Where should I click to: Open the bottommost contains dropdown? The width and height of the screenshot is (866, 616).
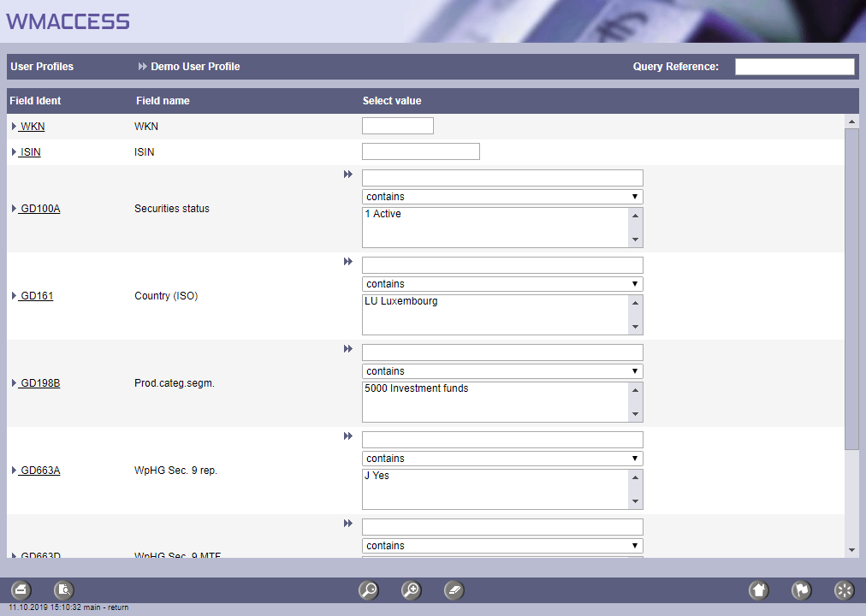click(x=502, y=545)
